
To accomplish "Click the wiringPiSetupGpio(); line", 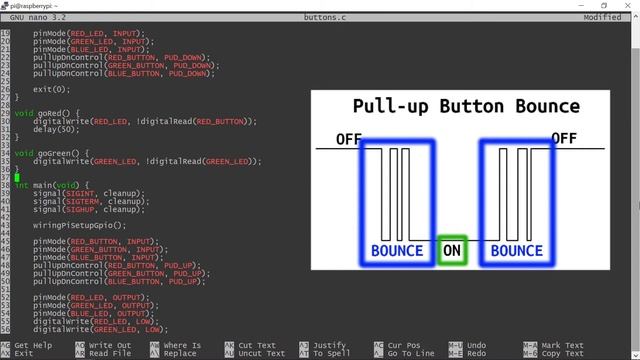I will 80,225.
